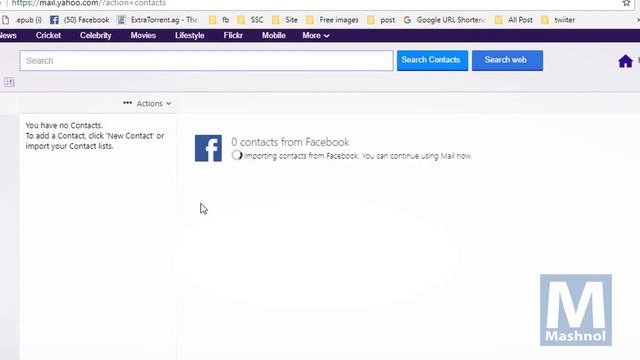The height and width of the screenshot is (360, 640).
Task: Expand the Actions dropdown
Action: (153, 104)
